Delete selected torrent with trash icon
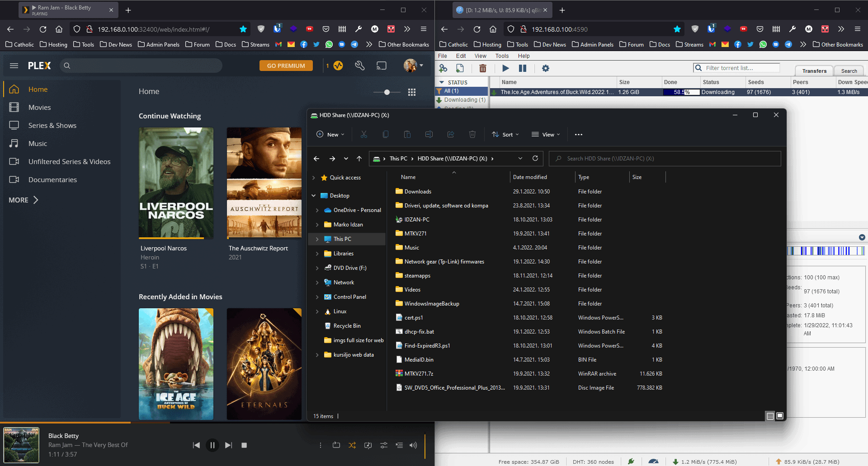This screenshot has height=466, width=868. click(x=482, y=68)
